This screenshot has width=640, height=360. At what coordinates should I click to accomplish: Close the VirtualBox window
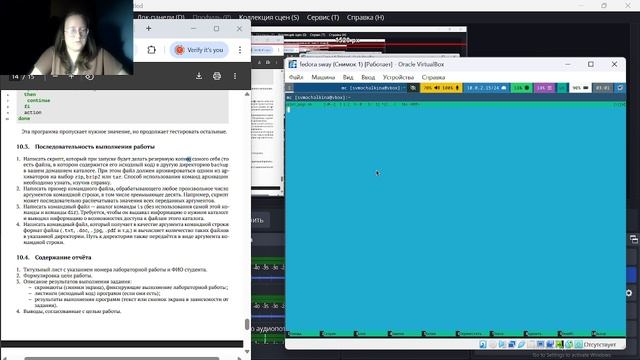[x=614, y=64]
